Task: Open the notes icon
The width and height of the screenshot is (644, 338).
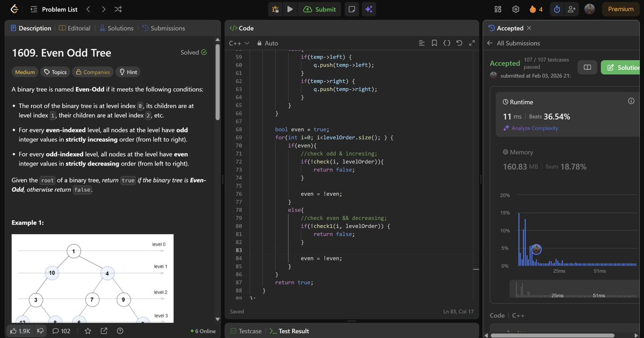Action: pyautogui.click(x=352, y=9)
